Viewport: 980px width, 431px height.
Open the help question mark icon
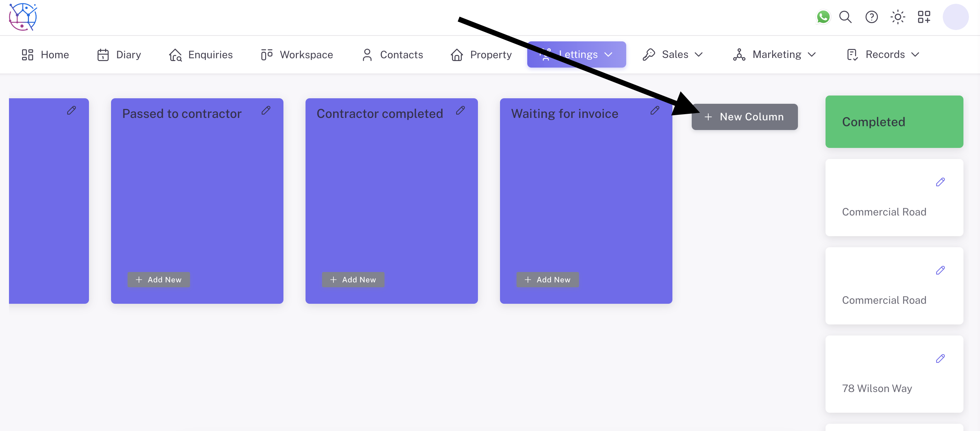coord(871,17)
